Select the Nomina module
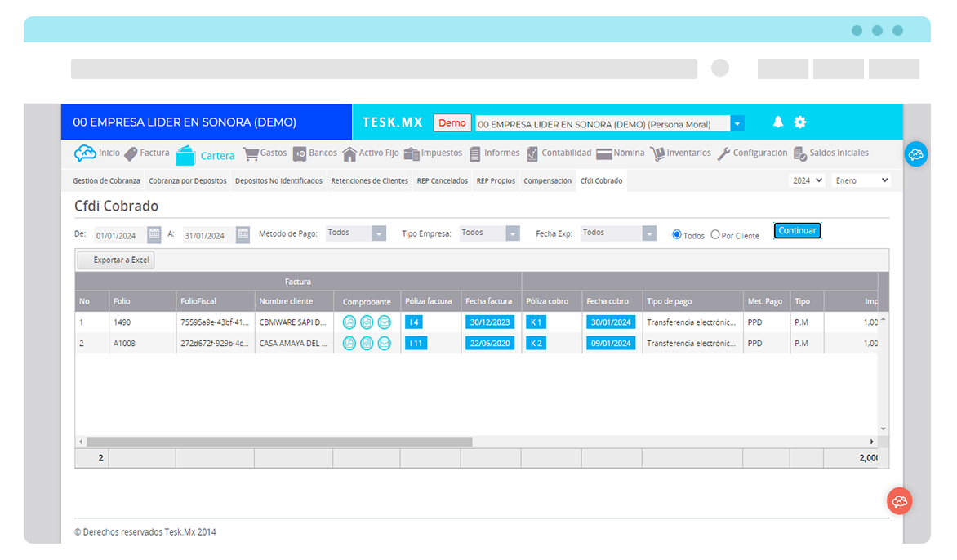957x560 pixels. click(x=628, y=153)
